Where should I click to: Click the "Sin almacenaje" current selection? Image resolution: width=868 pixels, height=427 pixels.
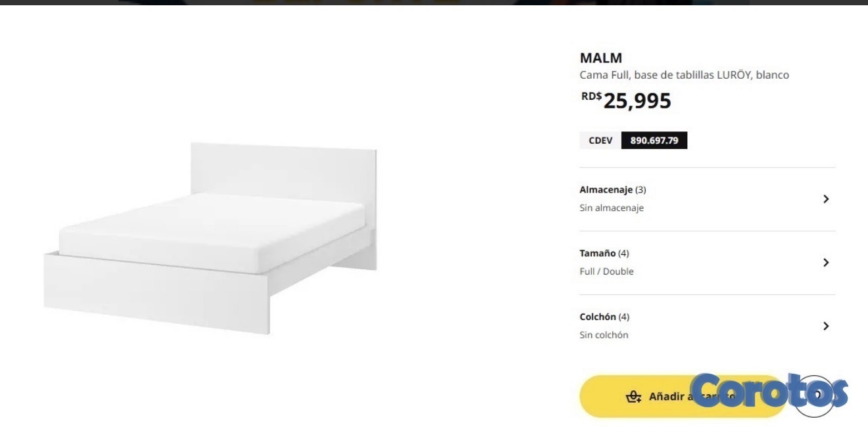(x=611, y=208)
